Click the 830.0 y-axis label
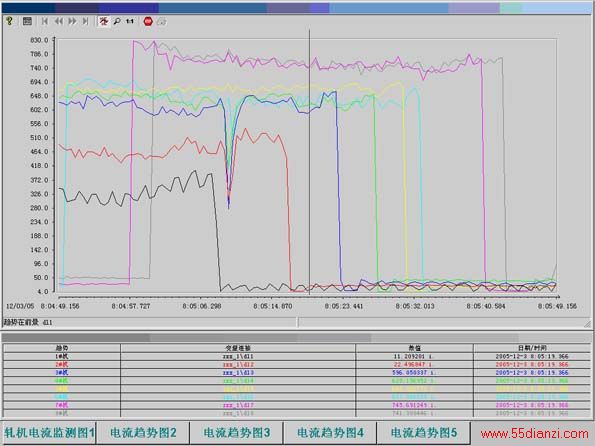Image resolution: width=595 pixels, height=446 pixels. pos(39,40)
